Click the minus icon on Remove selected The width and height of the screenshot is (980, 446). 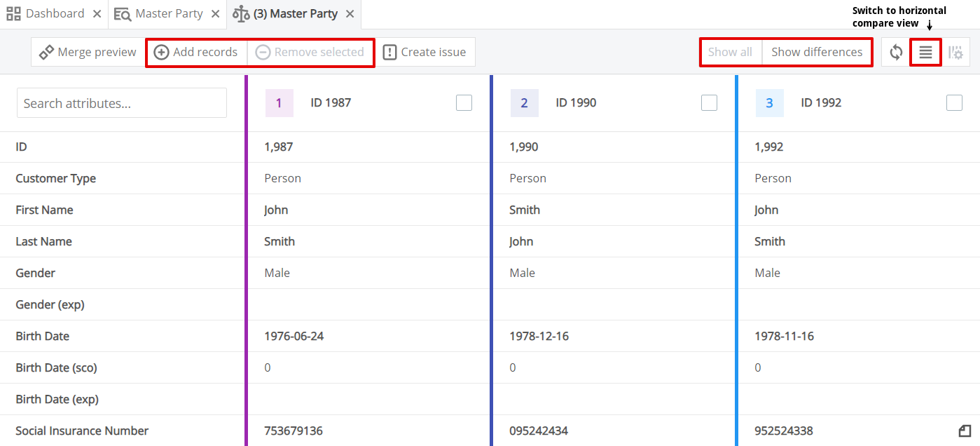pos(263,52)
